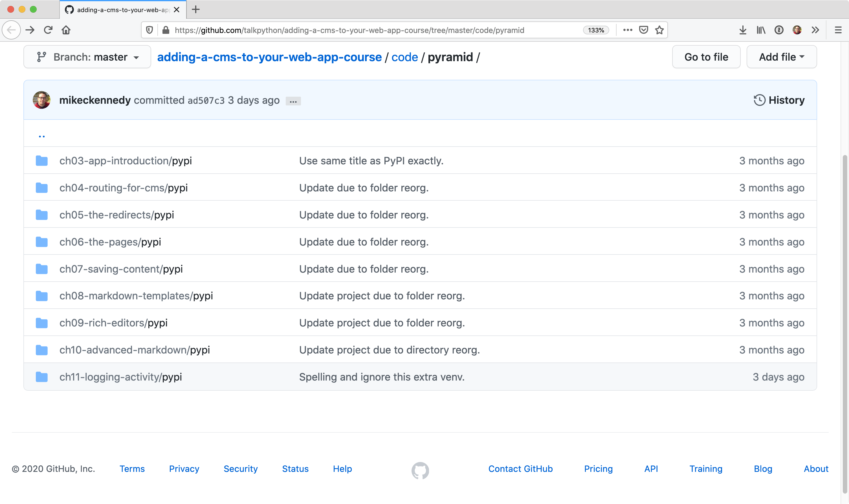
Task: Open mikeckennedy's profile link
Action: click(95, 100)
